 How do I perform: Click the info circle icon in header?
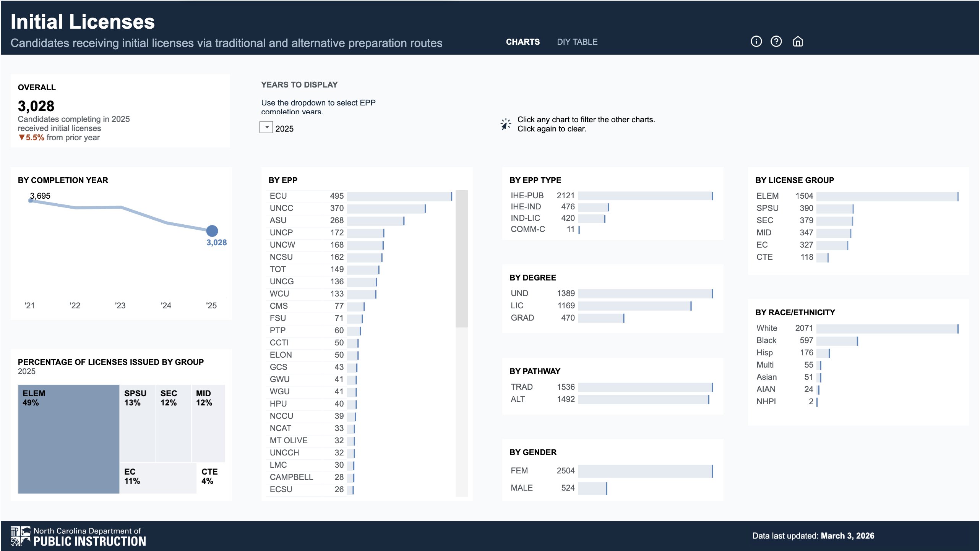pyautogui.click(x=756, y=41)
